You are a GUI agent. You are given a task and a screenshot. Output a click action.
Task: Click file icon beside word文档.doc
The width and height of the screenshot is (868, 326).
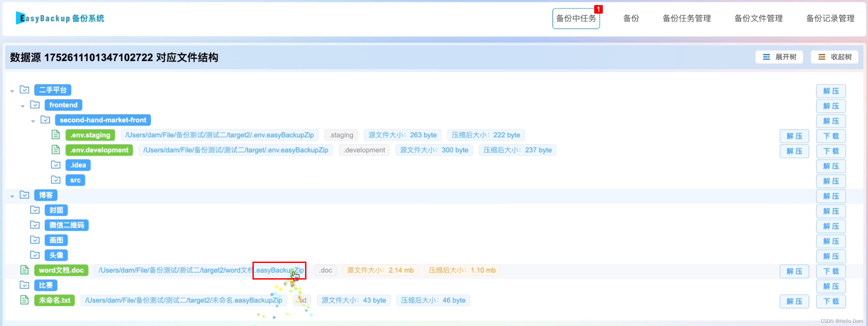coord(24,270)
